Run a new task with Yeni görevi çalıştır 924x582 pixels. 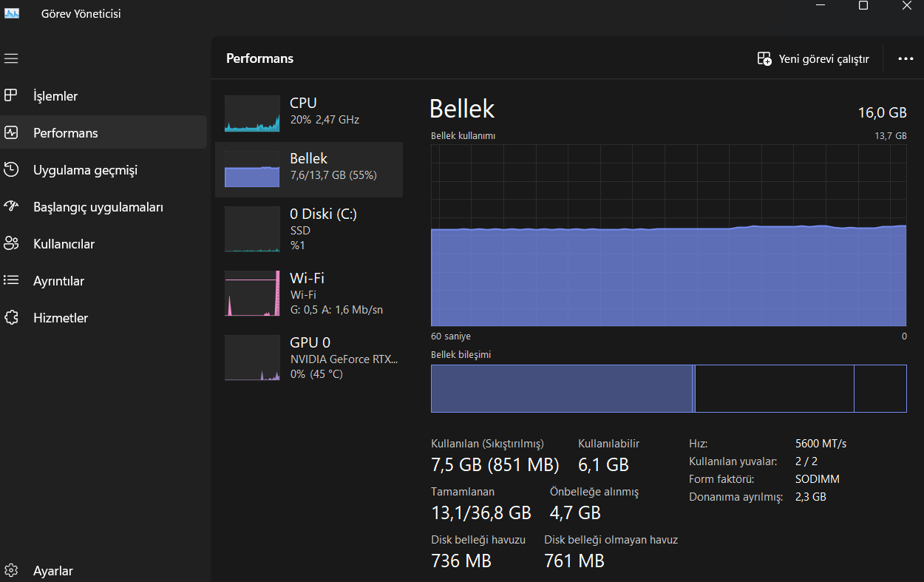tap(813, 59)
